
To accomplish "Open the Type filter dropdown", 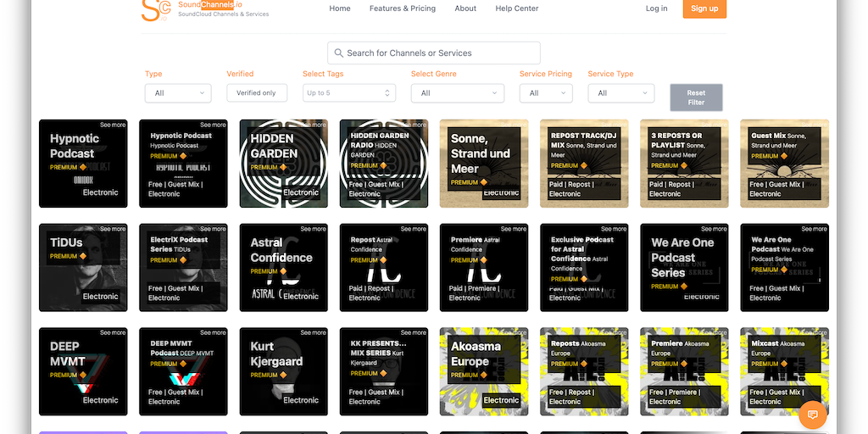I will point(178,93).
